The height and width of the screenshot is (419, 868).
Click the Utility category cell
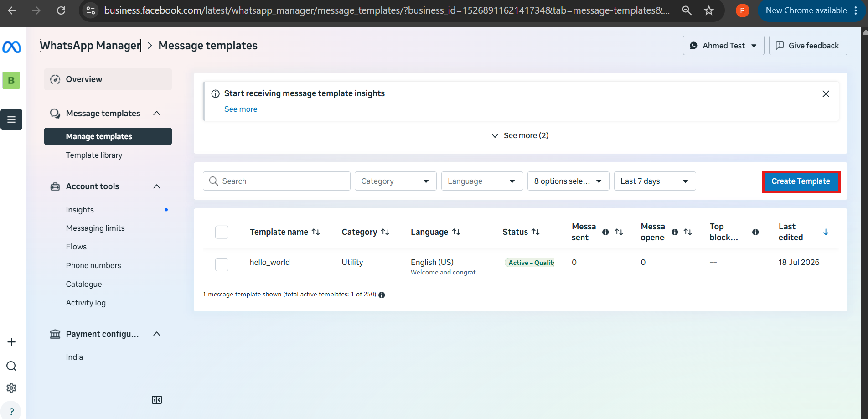coord(352,262)
